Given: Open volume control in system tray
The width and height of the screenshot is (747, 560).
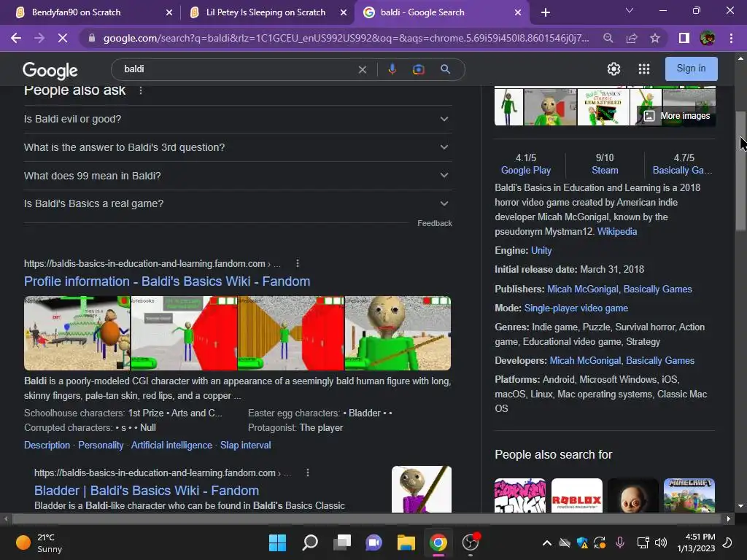Looking at the screenshot, I should pos(661,542).
